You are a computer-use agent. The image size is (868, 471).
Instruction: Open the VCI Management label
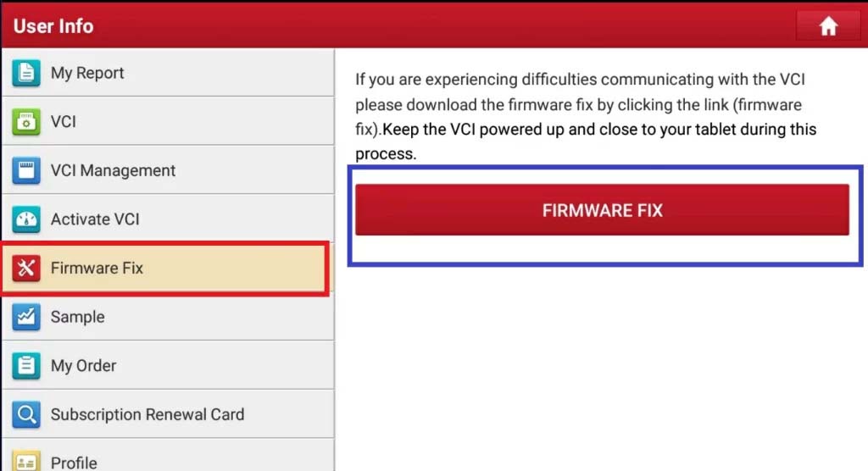pos(113,170)
